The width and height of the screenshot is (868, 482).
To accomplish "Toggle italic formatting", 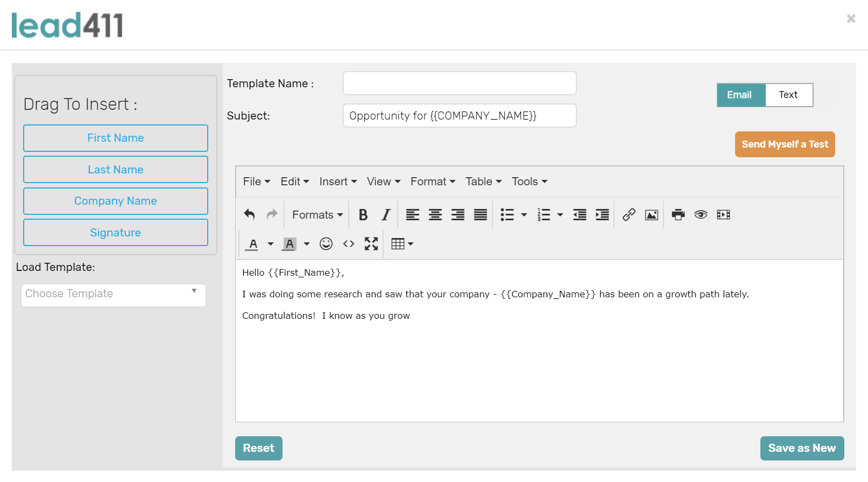I will tap(386, 214).
